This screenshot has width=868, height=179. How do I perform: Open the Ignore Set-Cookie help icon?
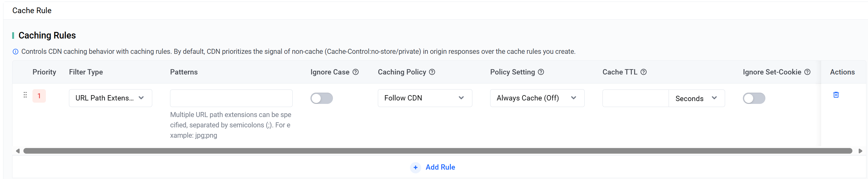(807, 72)
